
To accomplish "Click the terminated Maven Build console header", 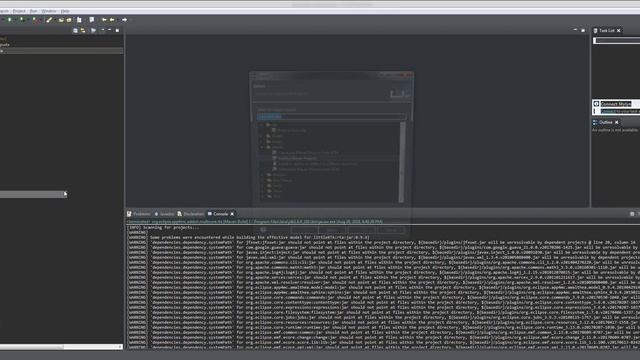I will [x=255, y=222].
